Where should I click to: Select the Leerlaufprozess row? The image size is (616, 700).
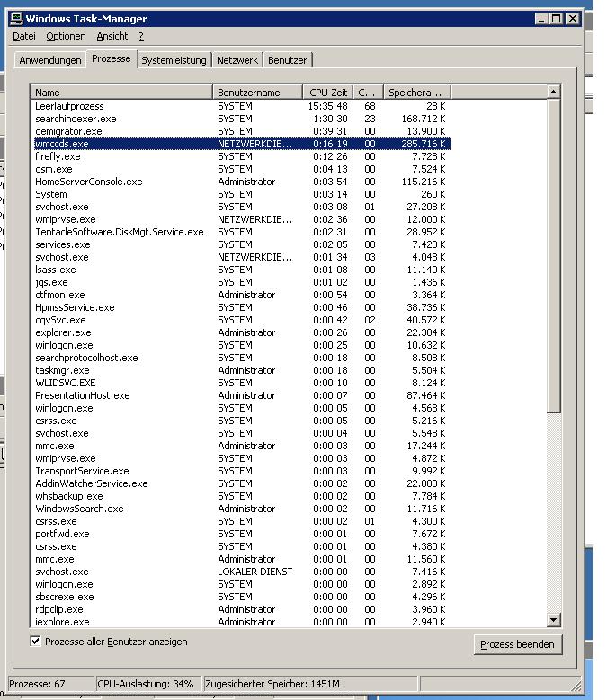coord(242,106)
